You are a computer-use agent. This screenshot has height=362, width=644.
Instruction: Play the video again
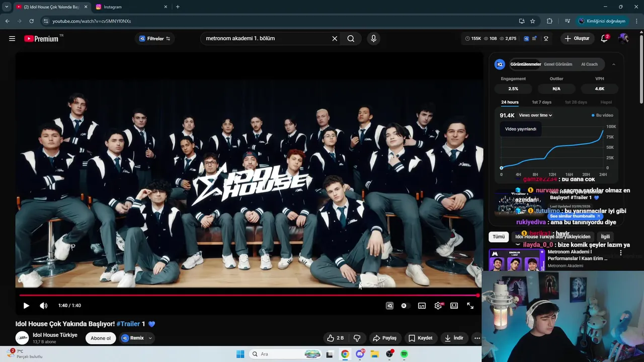(x=26, y=306)
